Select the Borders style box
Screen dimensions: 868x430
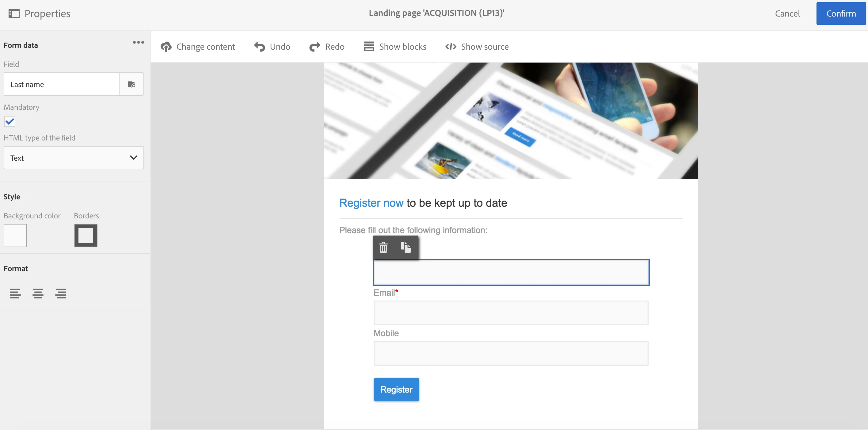point(86,236)
